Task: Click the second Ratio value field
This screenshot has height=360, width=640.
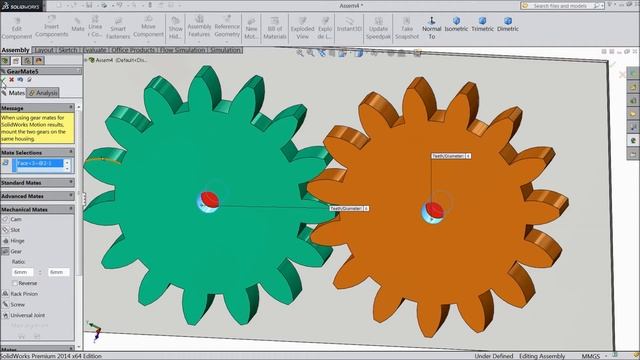Action: (58, 272)
